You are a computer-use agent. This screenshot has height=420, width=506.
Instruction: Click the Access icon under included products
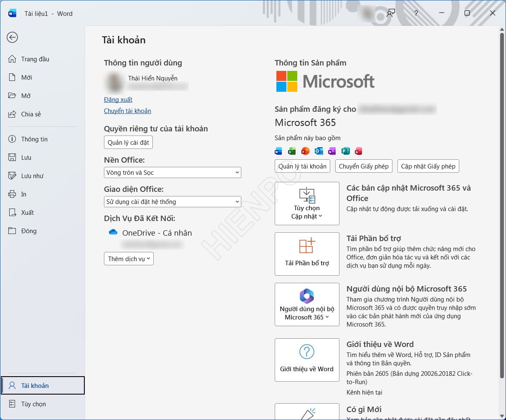358,151
